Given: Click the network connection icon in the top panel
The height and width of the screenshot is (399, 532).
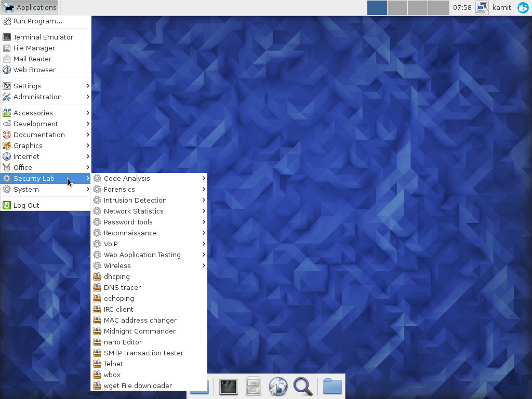Looking at the screenshot, I should (482, 7).
